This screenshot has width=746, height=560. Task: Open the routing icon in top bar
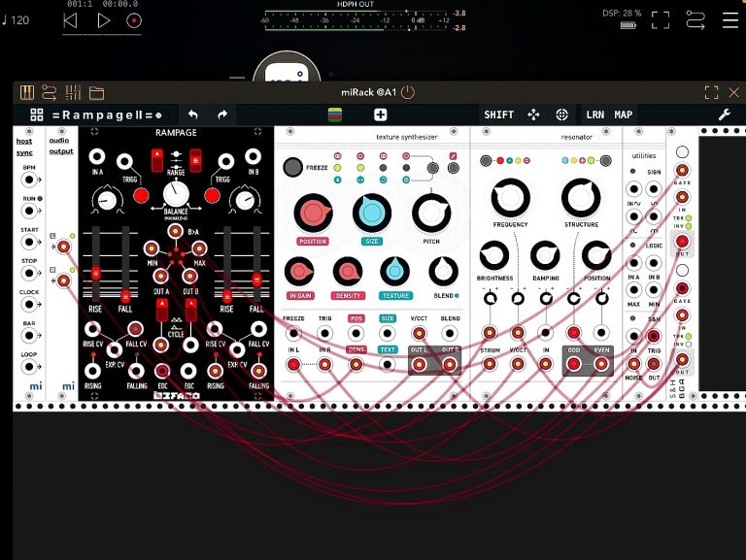tap(695, 20)
